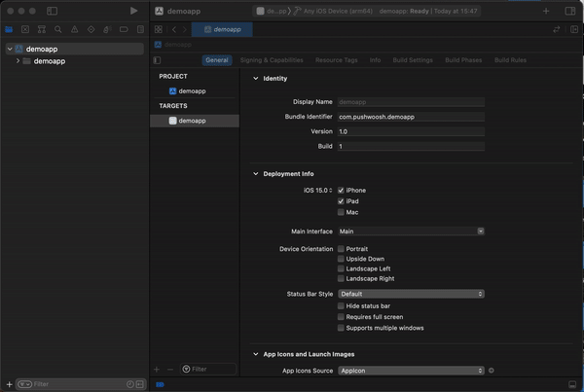Image resolution: width=584 pixels, height=392 pixels.
Task: Add new file with bottom-left plus icon
Action: point(9,384)
